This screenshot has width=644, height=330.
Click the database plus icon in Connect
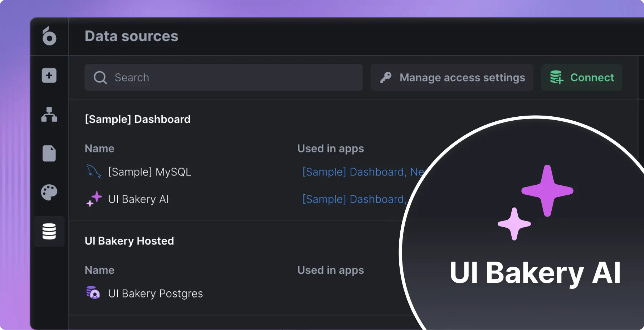point(556,77)
